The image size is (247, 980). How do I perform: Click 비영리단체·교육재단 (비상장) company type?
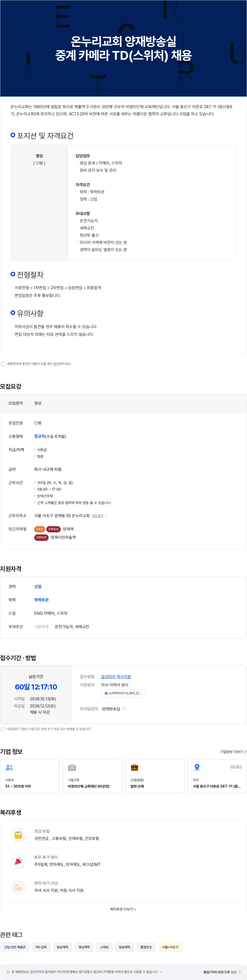pyautogui.click(x=89, y=786)
